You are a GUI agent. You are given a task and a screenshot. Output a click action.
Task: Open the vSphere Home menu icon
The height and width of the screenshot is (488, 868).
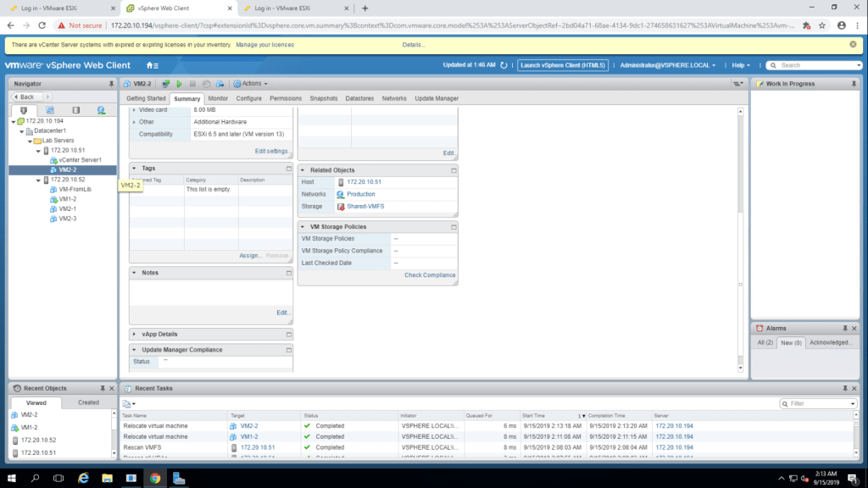pyautogui.click(x=152, y=65)
